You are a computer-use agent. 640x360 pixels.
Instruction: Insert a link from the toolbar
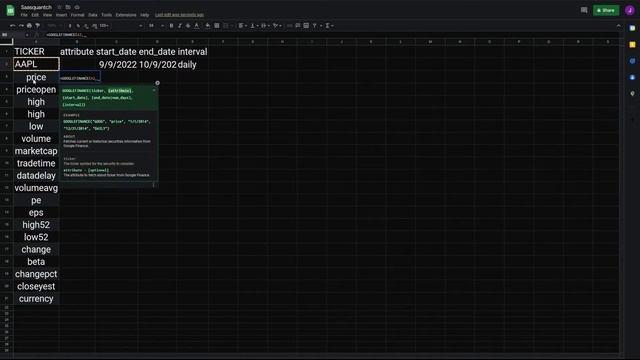[289, 25]
